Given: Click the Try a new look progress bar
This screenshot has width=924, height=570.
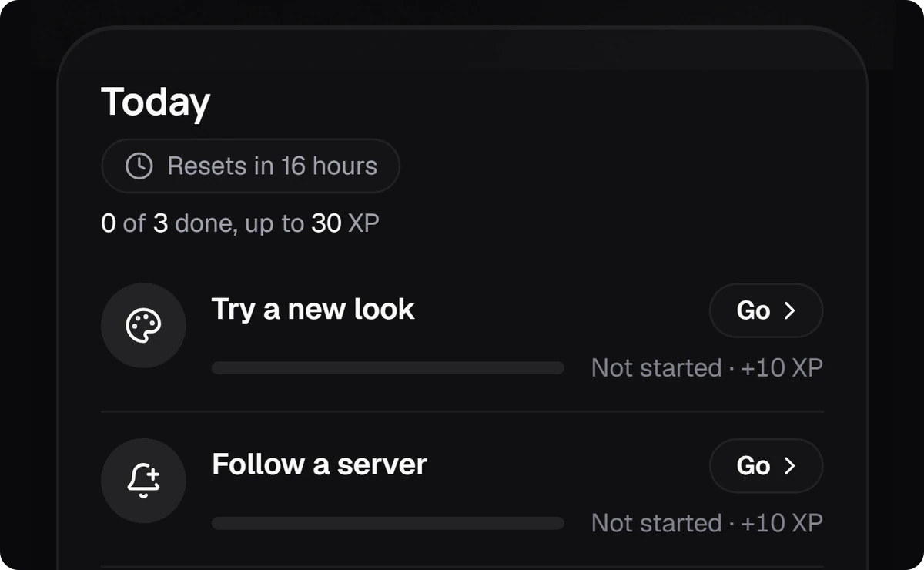Looking at the screenshot, I should pyautogui.click(x=388, y=368).
